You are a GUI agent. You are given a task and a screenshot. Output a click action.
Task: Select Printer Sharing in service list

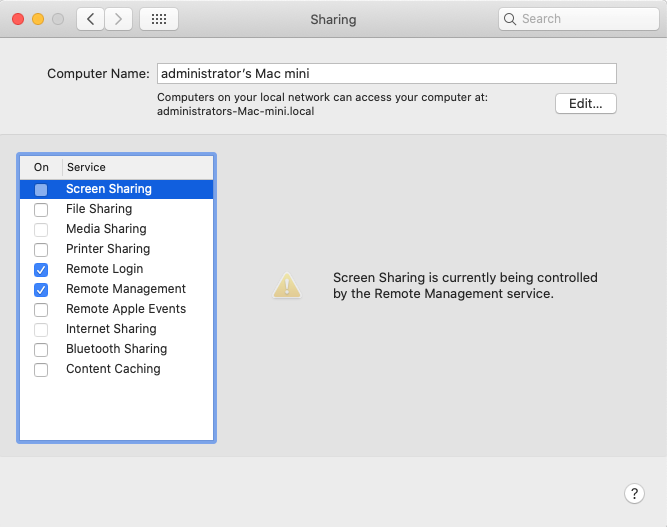[117, 249]
